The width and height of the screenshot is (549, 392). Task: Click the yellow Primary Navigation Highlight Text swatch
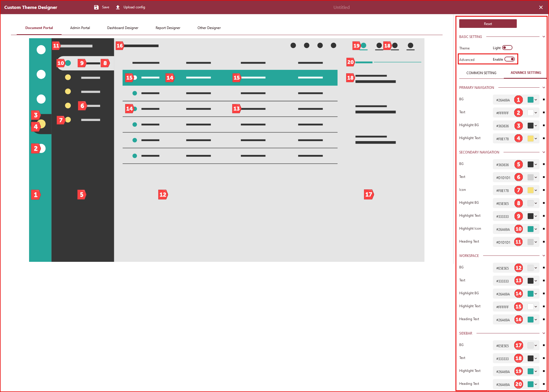(x=530, y=139)
